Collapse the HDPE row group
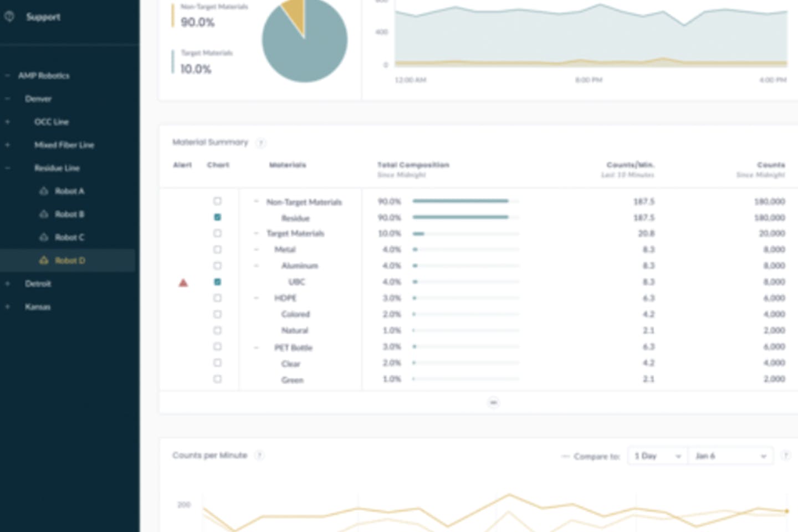This screenshot has width=798, height=532. coord(256,298)
